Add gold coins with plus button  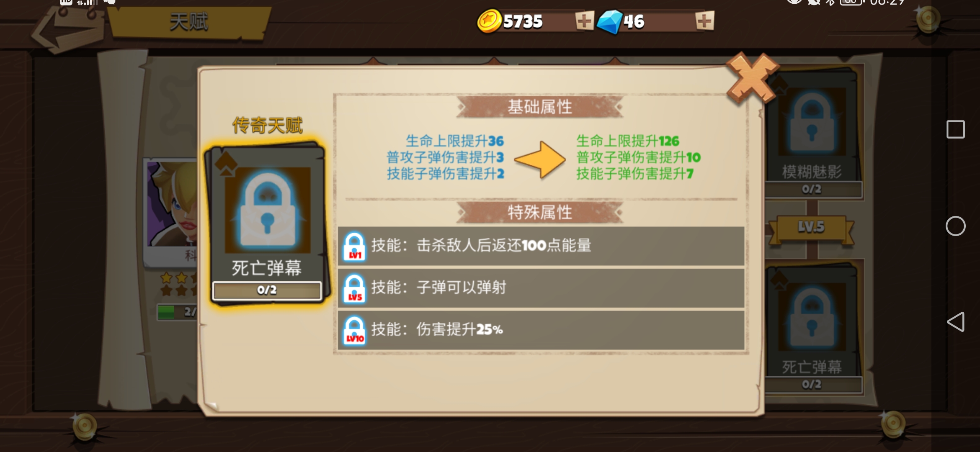(x=584, y=21)
